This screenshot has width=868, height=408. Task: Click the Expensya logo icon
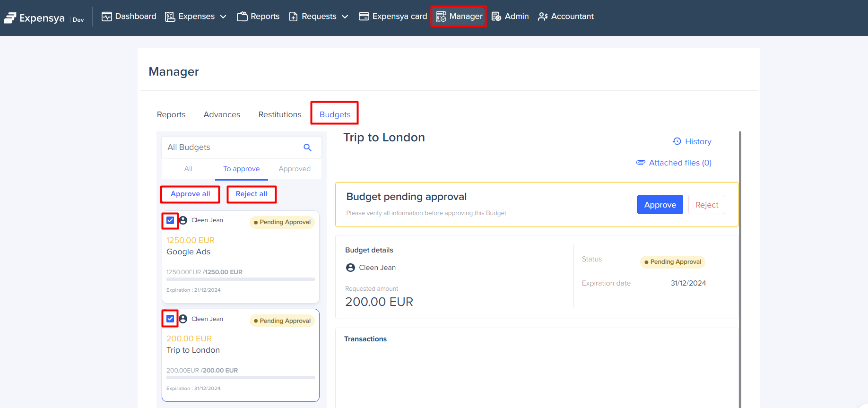(x=10, y=18)
